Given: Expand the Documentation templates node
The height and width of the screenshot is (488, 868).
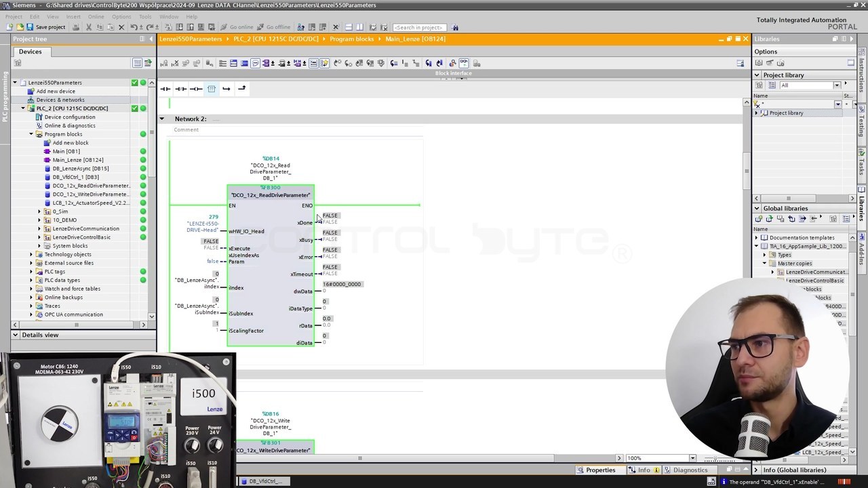Looking at the screenshot, I should coord(757,238).
